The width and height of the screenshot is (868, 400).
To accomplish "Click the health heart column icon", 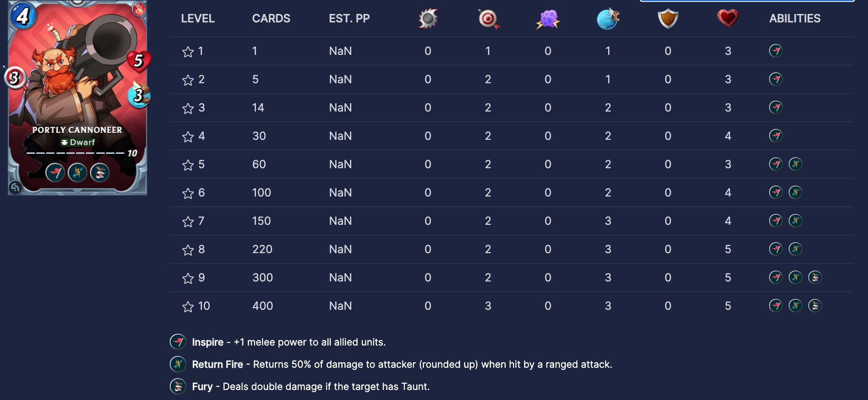I will (x=727, y=19).
